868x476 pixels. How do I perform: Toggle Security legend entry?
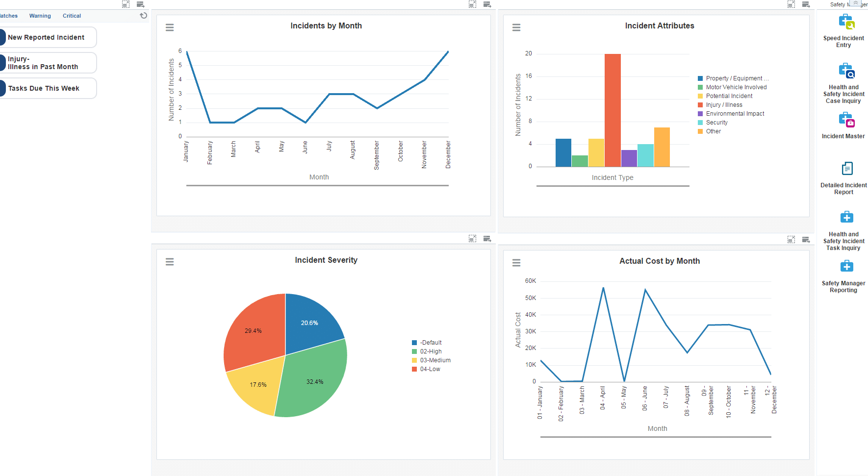(x=713, y=123)
